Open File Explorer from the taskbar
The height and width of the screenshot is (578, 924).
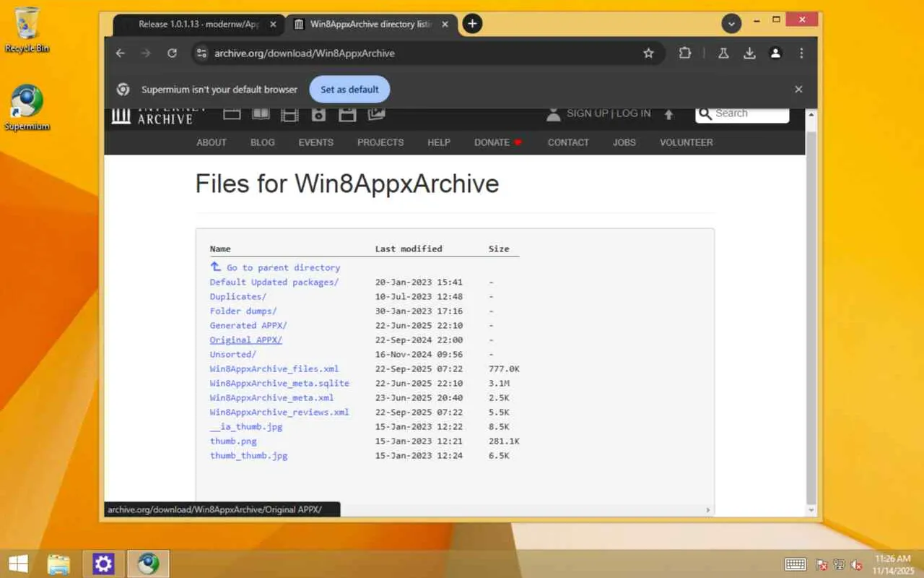click(58, 564)
